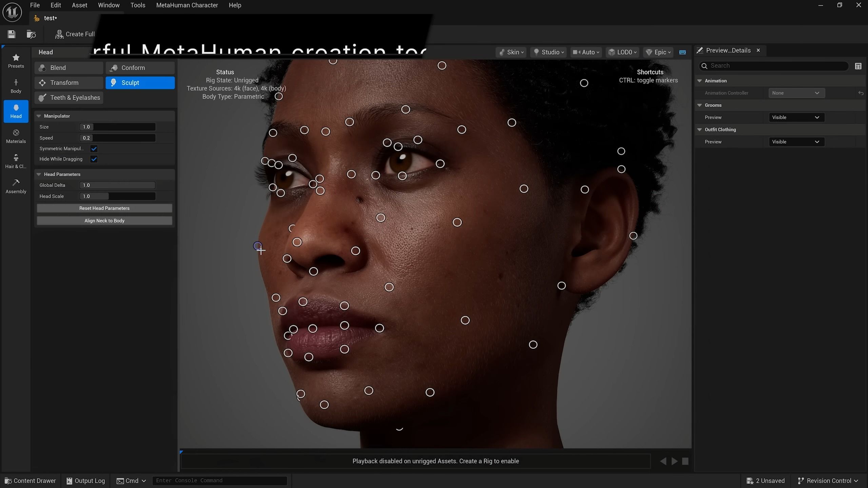This screenshot has width=868, height=488.
Task: Click the Save asset icon
Action: [x=11, y=34]
